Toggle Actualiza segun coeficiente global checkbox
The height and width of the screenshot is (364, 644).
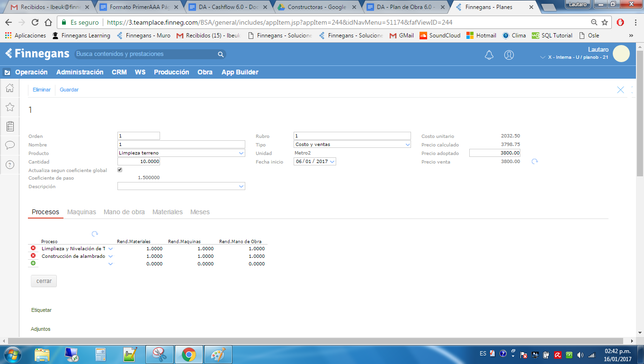[120, 170]
